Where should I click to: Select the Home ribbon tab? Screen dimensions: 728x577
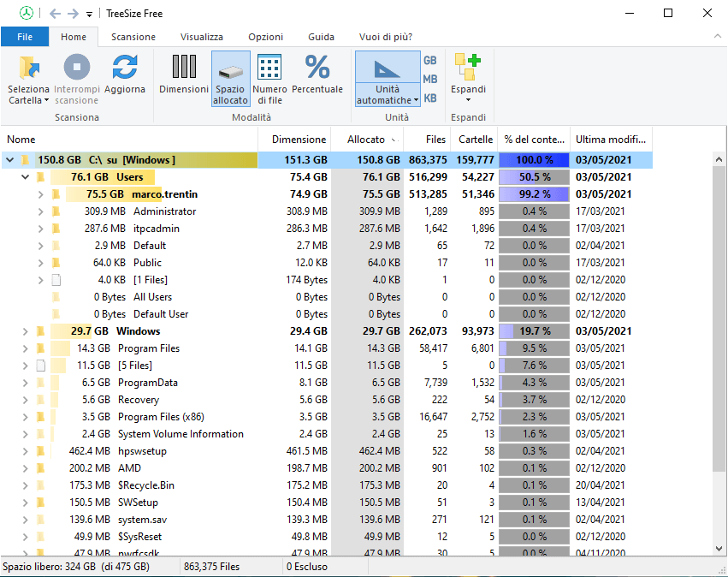[74, 37]
